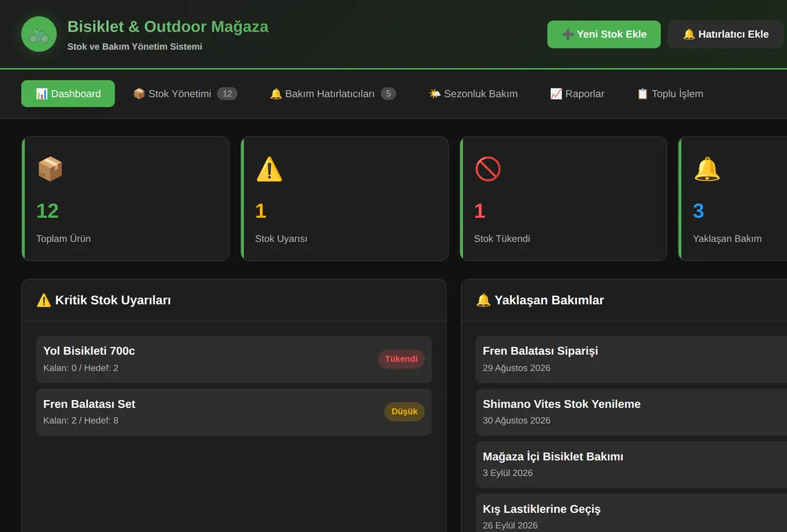Viewport: 787px width, 532px height.
Task: Click the Hatırlatıcı Ekle button
Action: click(725, 34)
